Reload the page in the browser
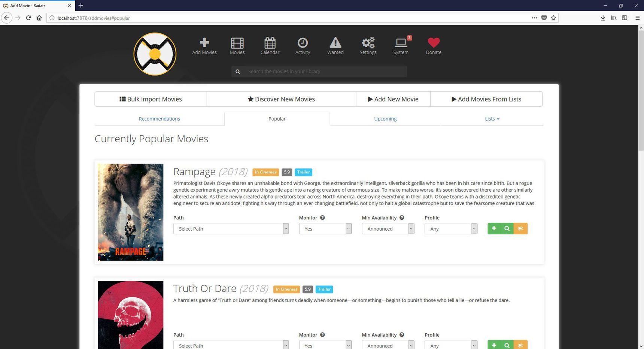 pyautogui.click(x=28, y=18)
